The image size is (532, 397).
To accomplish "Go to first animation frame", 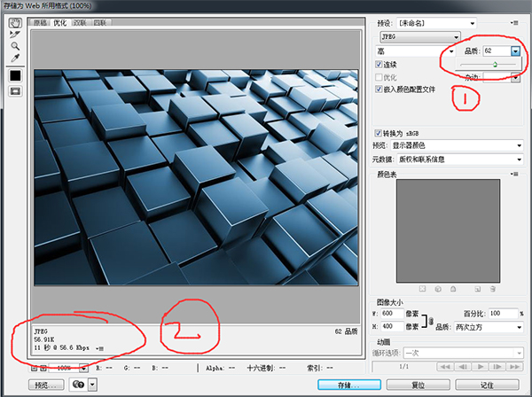I will pyautogui.click(x=445, y=367).
